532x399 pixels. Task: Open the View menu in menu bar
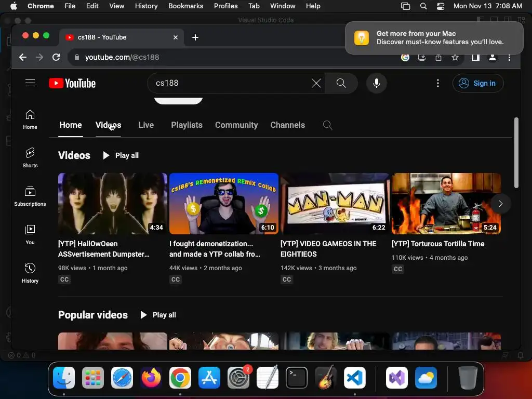coord(116,6)
